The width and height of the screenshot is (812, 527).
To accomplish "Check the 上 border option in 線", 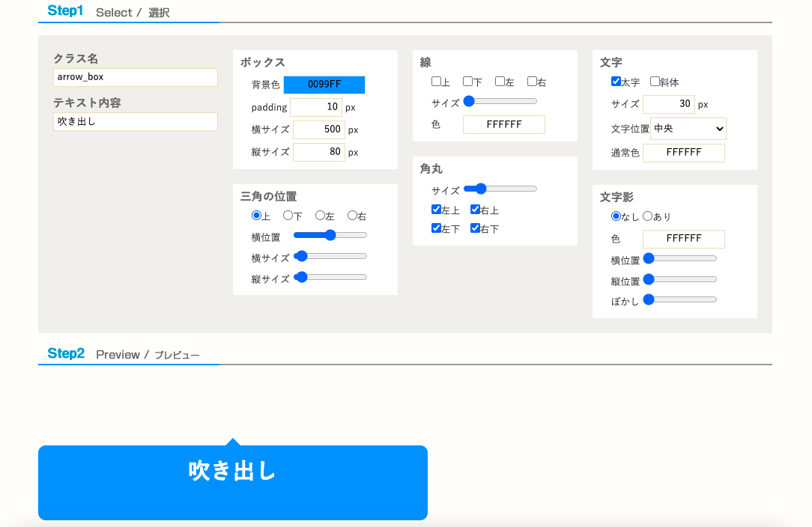I will pyautogui.click(x=436, y=80).
